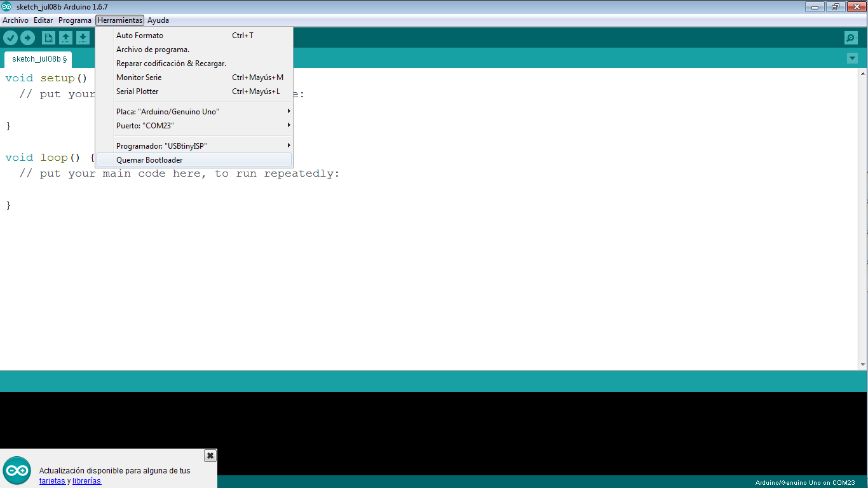Follow the librerías link
868x488 pixels.
pos(86,481)
